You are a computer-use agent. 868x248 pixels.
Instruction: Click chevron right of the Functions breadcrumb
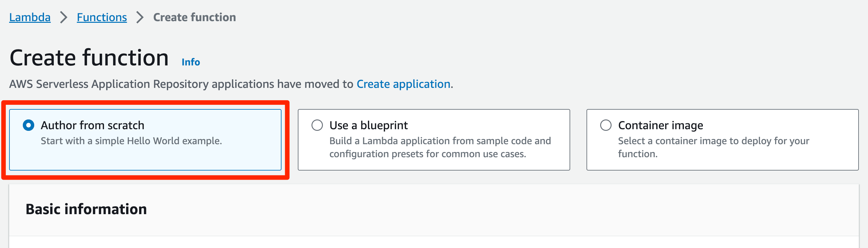(x=140, y=17)
